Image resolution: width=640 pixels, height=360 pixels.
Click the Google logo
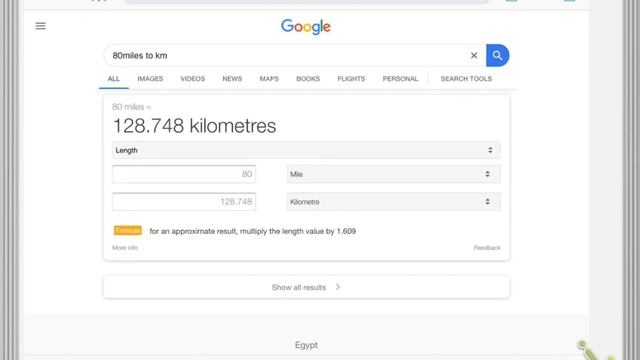coord(306,27)
